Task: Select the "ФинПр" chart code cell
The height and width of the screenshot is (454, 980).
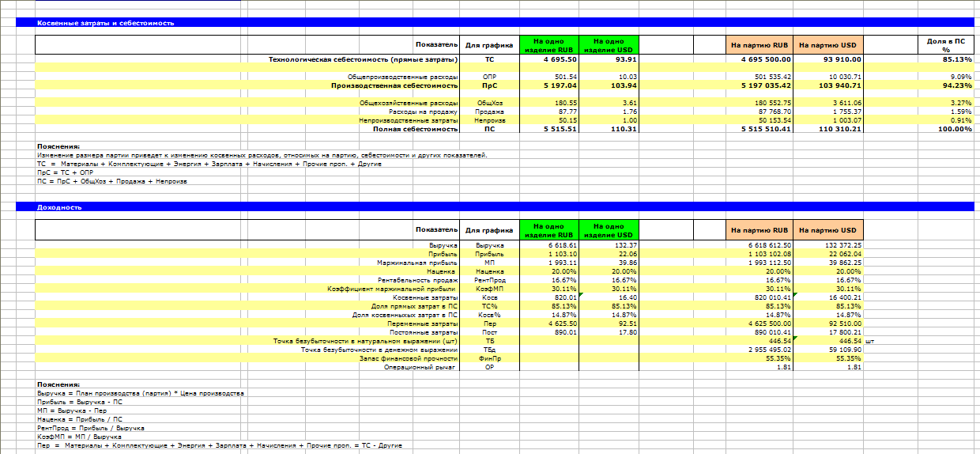Action: tap(489, 358)
